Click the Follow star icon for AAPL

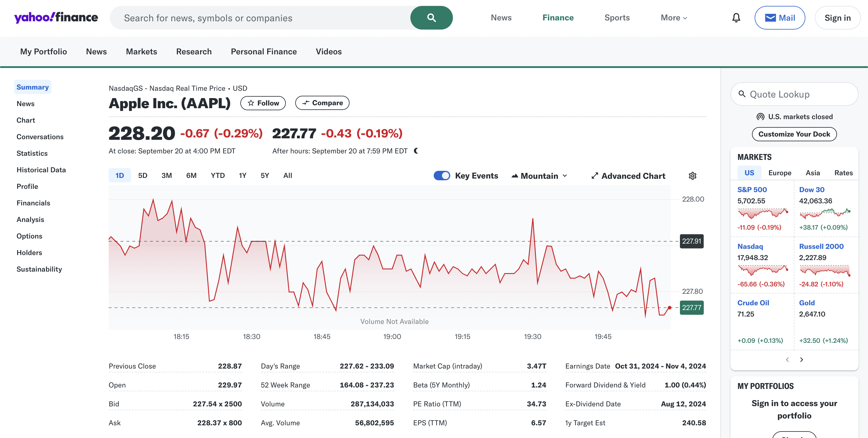coord(250,103)
